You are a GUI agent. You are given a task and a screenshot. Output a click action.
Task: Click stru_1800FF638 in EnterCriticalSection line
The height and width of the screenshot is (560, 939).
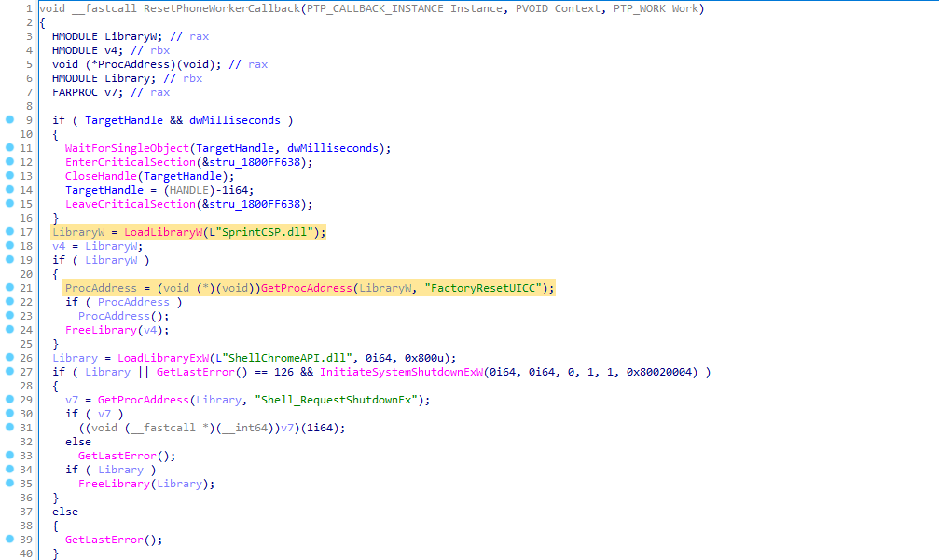click(254, 162)
